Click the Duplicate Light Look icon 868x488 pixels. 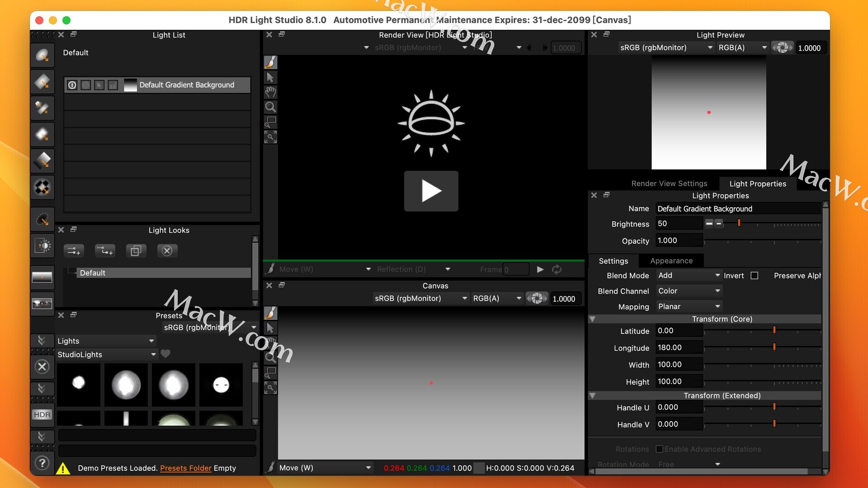(x=136, y=250)
